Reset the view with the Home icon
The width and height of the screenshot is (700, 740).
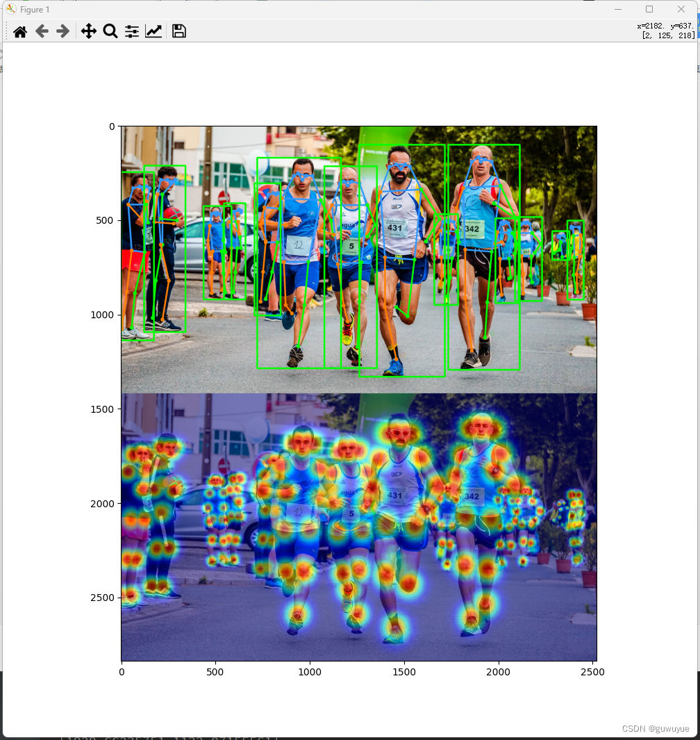[x=20, y=32]
